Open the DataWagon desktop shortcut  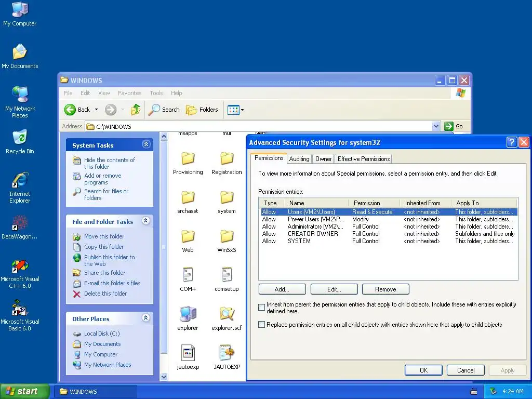pyautogui.click(x=20, y=227)
